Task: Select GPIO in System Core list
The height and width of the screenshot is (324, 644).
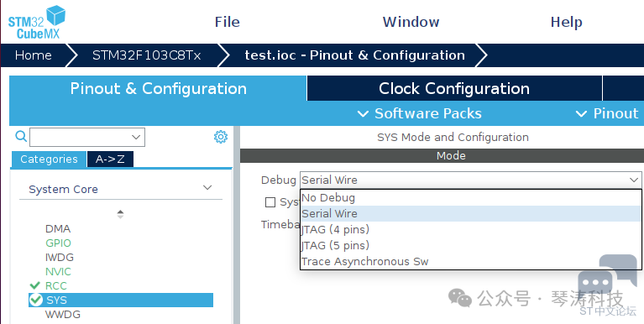Action: tap(58, 243)
